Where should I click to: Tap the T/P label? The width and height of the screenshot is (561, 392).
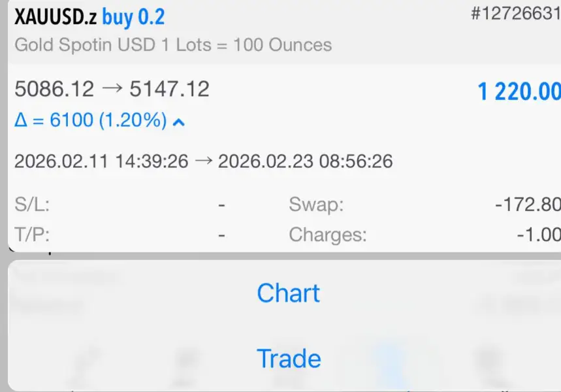(32, 234)
